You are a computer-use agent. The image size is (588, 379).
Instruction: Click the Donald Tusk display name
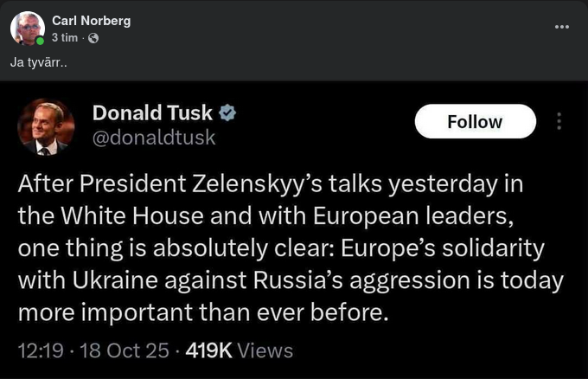[153, 113]
